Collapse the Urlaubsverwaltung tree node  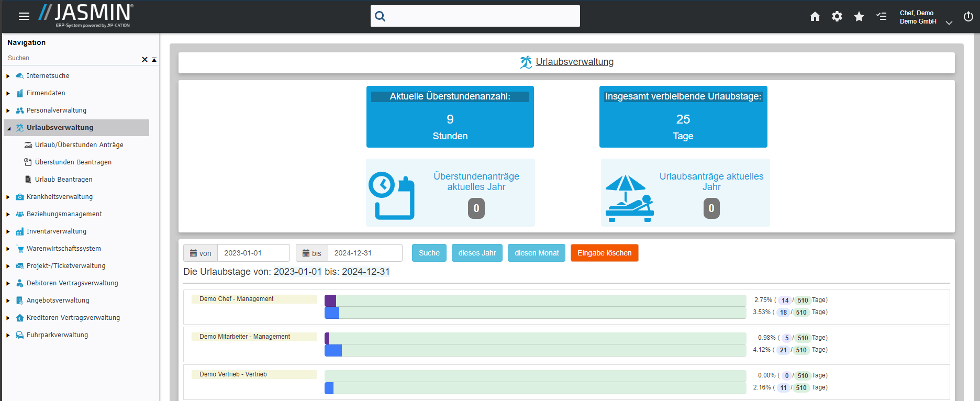click(8, 128)
